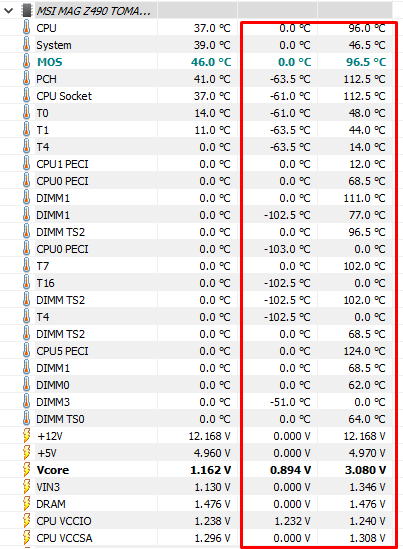The height and width of the screenshot is (549, 403).
Task: Click +5V maximum value 4.970 V
Action: pyautogui.click(x=367, y=453)
